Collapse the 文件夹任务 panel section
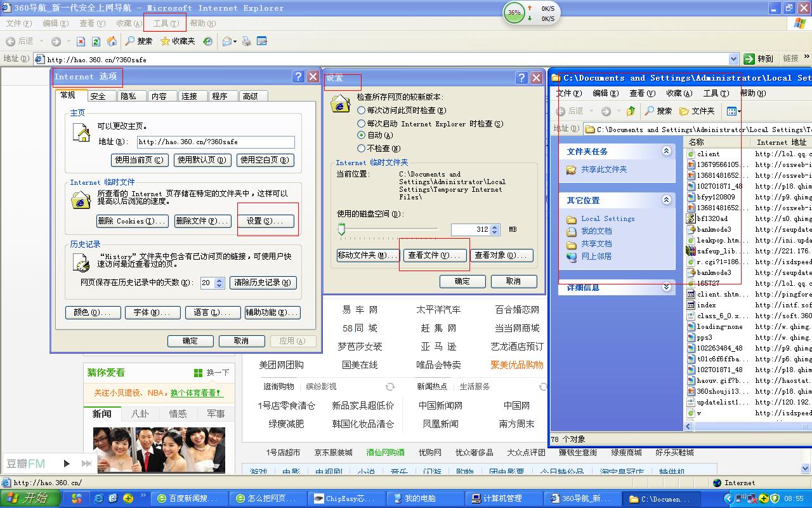The image size is (812, 508). click(x=666, y=151)
